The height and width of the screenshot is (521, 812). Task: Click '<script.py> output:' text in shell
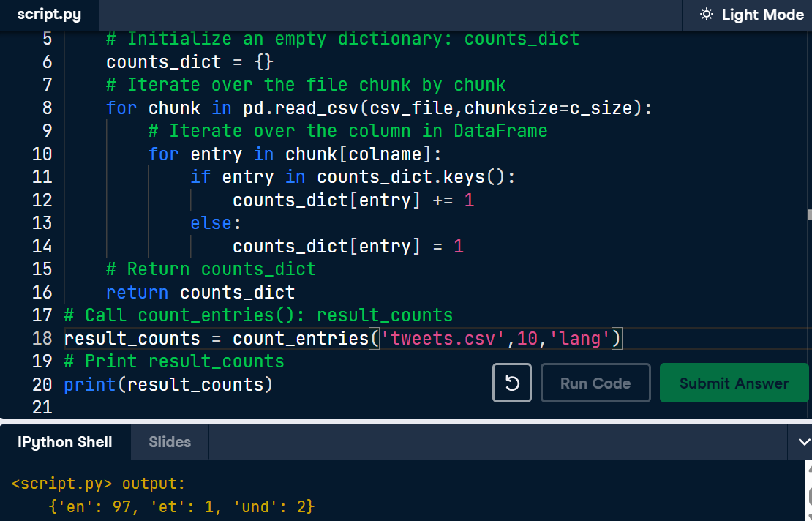[99, 484]
